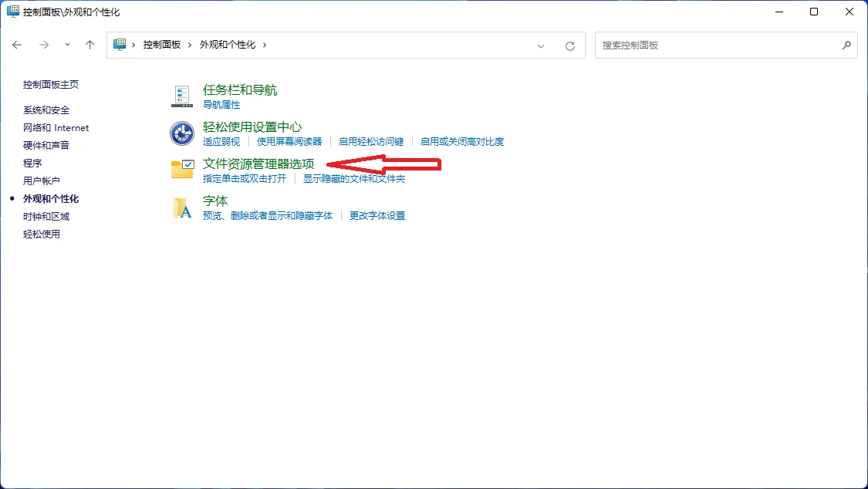Click the address bar computer icon

coord(120,45)
